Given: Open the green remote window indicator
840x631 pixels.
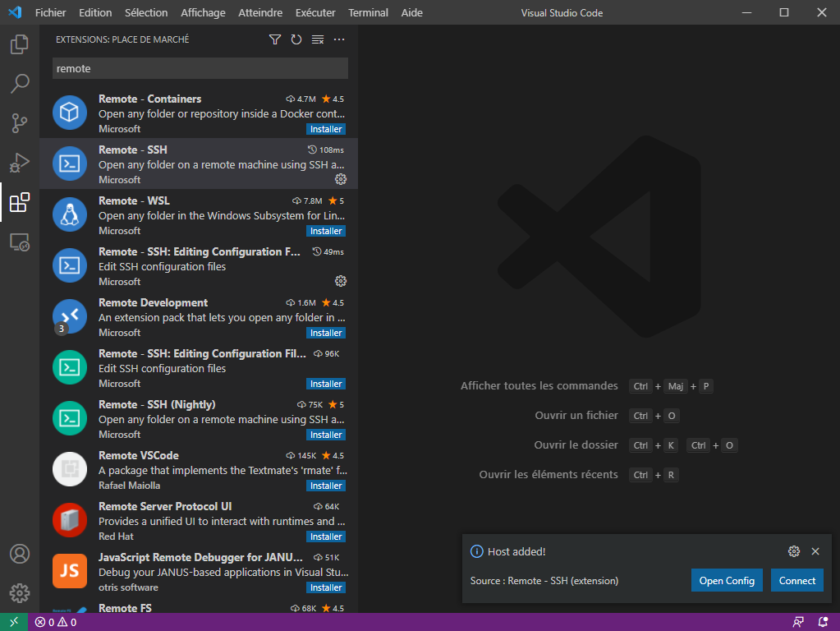Looking at the screenshot, I should 14,622.
